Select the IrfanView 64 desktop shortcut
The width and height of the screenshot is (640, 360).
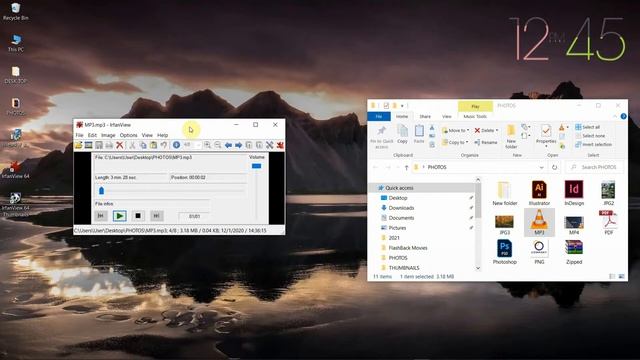point(16,169)
